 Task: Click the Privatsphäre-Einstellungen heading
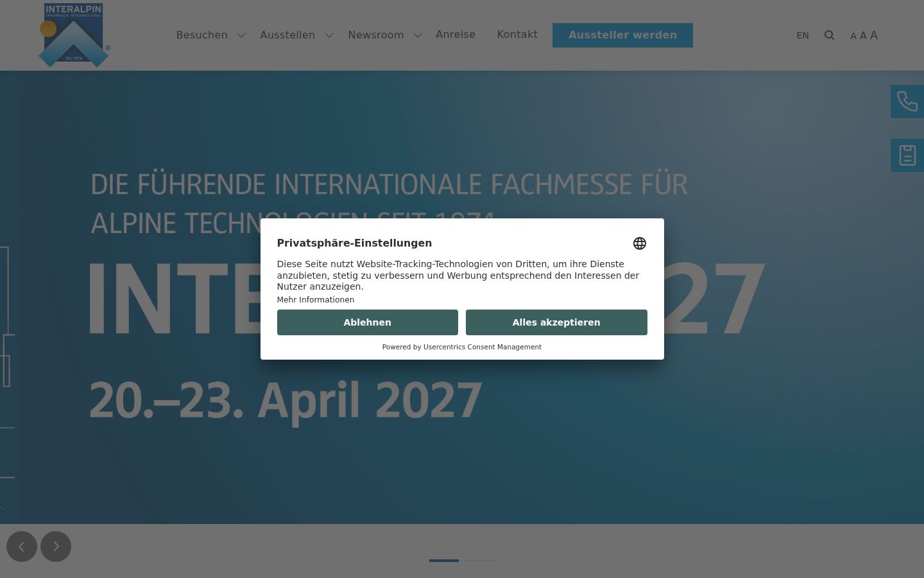pos(354,243)
